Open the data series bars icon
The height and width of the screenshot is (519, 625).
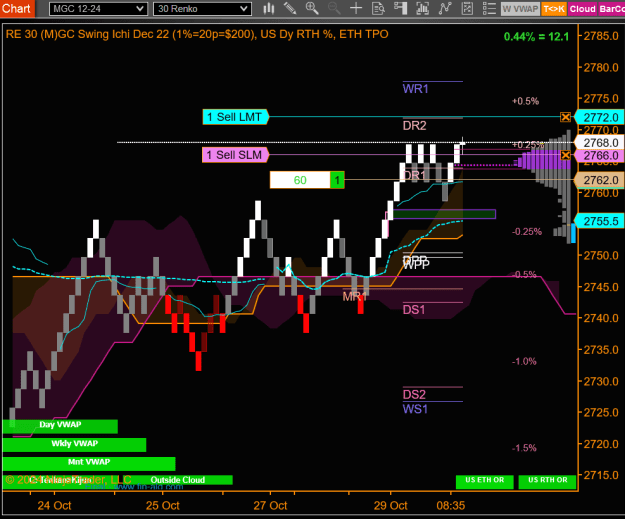(422, 8)
